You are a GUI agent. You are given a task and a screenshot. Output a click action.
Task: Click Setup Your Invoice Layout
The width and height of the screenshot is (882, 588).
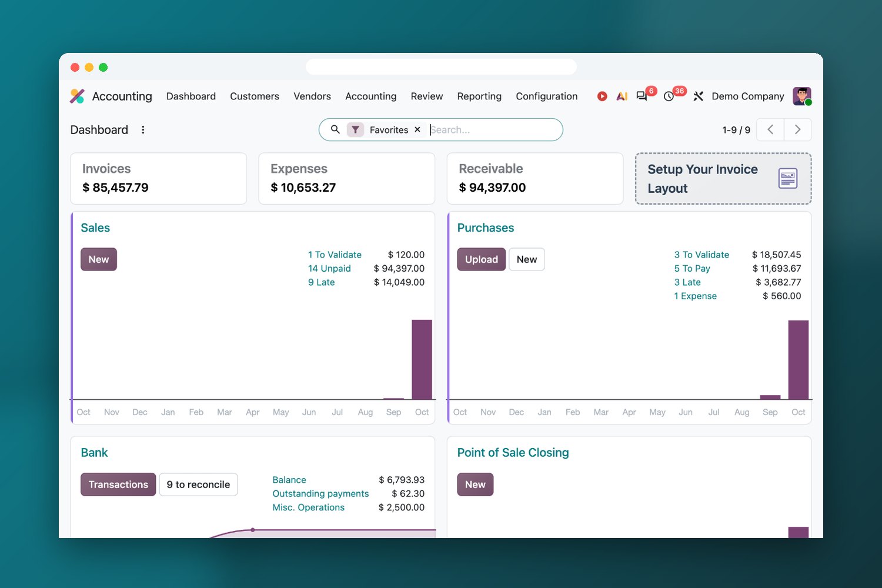[x=723, y=179]
